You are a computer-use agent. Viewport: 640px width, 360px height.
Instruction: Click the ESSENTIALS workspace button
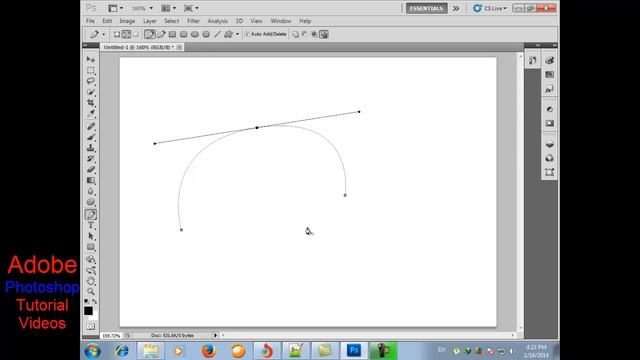click(426, 8)
